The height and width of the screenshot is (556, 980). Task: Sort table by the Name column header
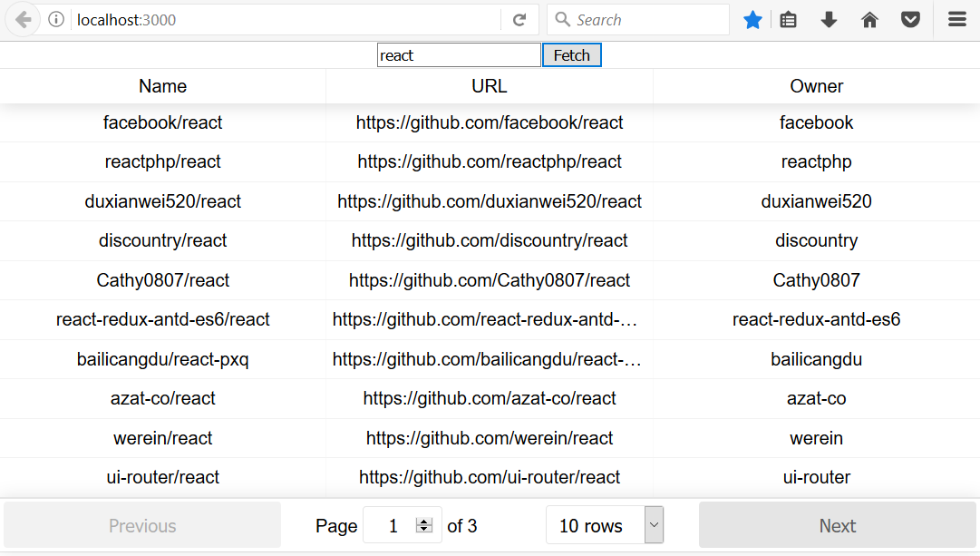163,86
